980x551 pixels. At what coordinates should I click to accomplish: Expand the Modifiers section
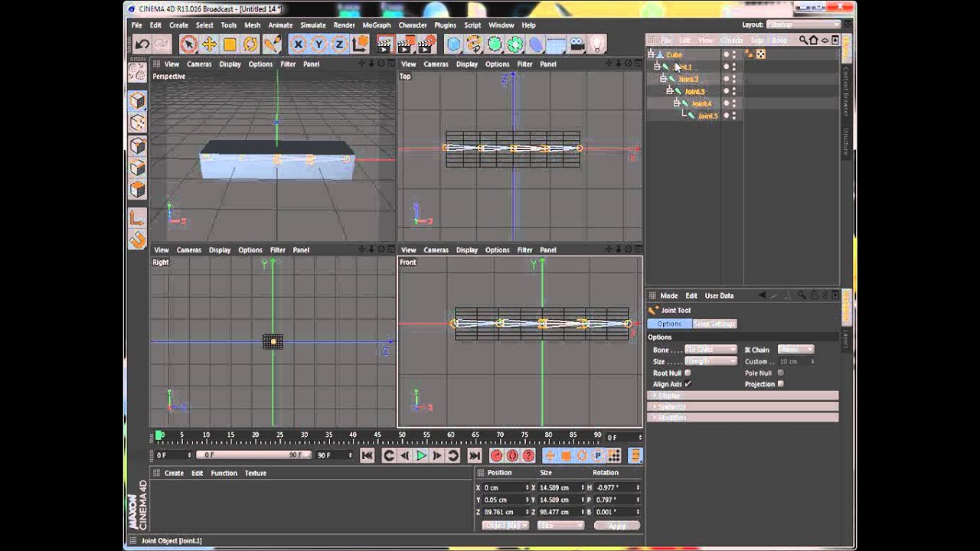[743, 417]
